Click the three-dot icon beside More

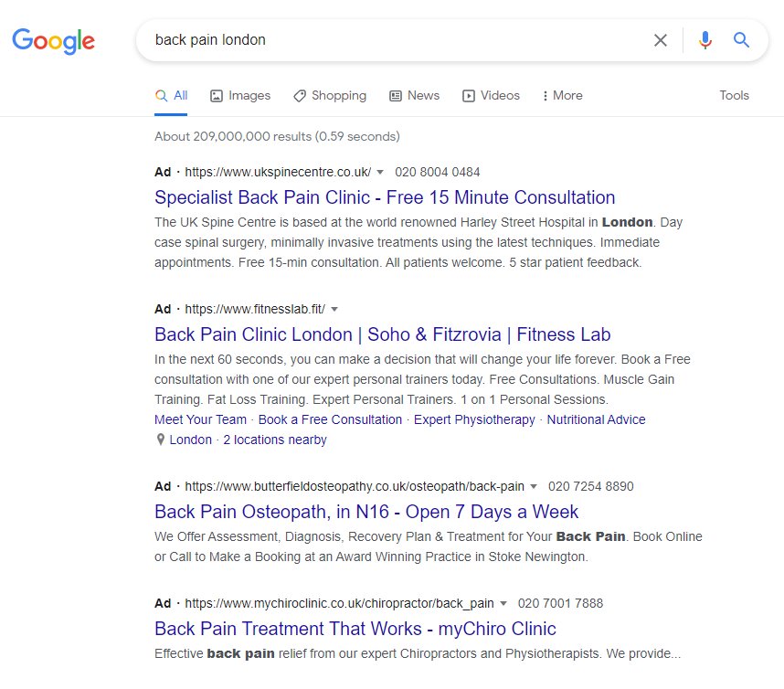tap(545, 96)
